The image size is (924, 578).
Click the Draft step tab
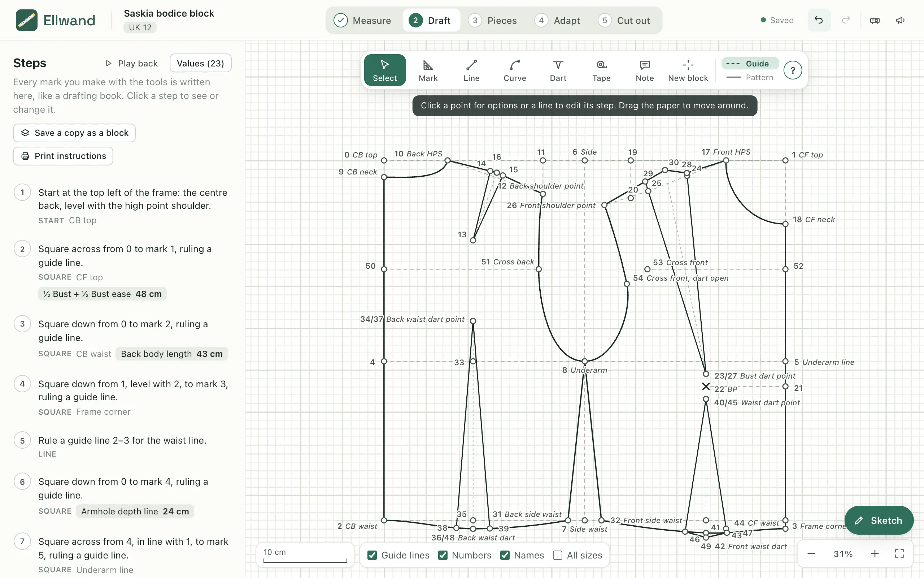tap(431, 20)
